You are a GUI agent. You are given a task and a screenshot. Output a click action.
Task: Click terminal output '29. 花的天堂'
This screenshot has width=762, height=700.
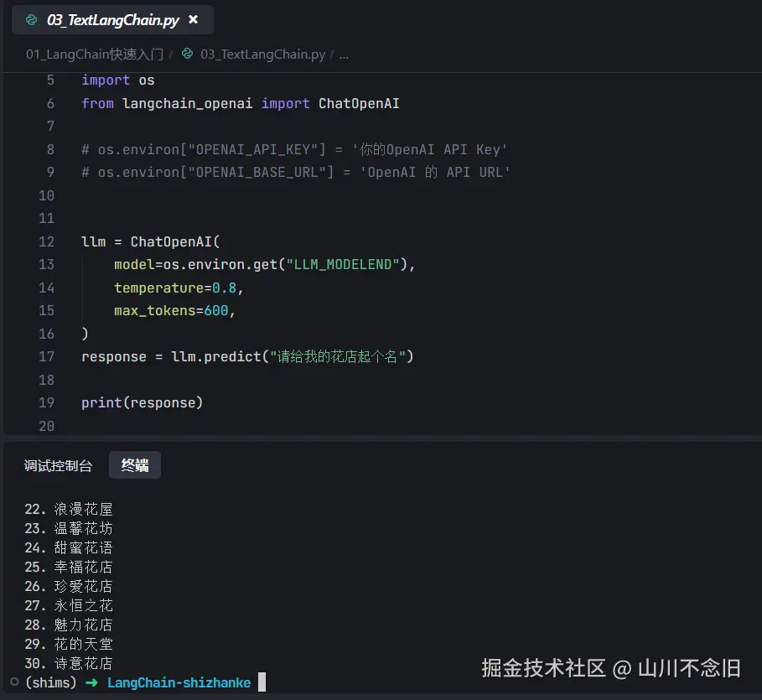pos(69,644)
